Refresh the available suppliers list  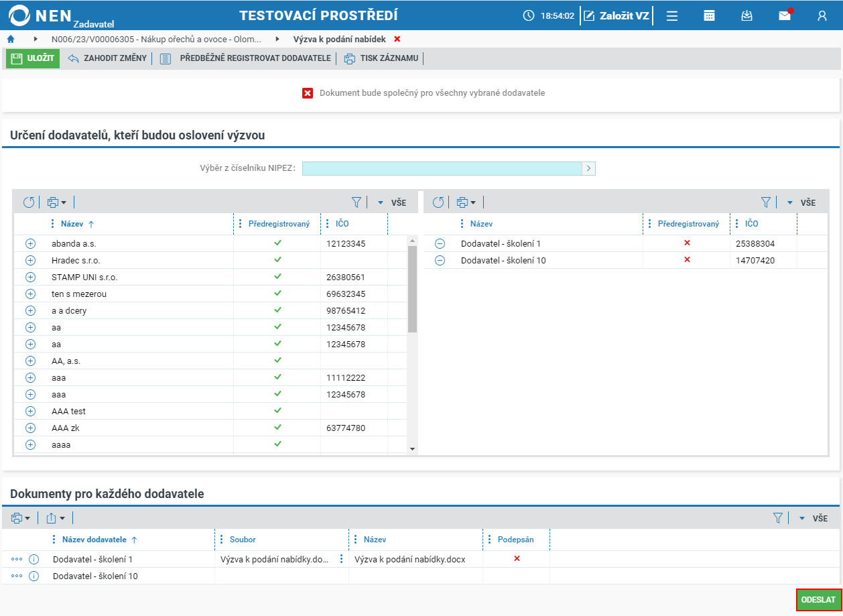29,202
